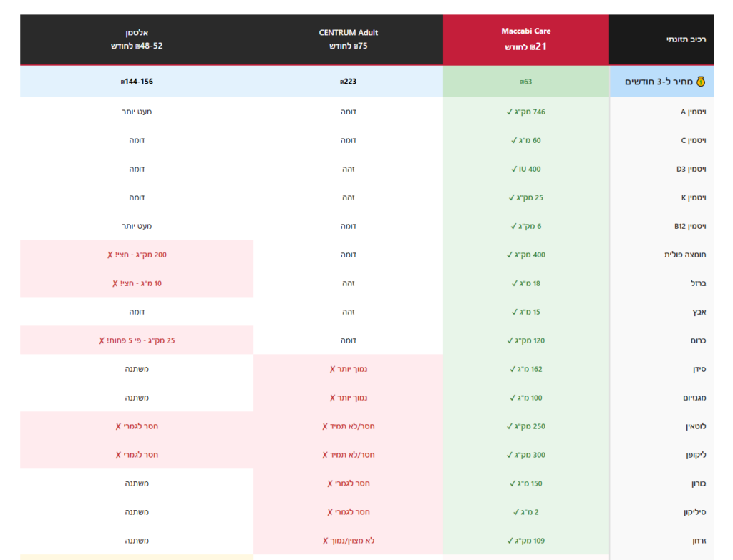Click CENTRUM "חסר לגמרי" in the בורון row
The height and width of the screenshot is (560, 733).
point(349,483)
